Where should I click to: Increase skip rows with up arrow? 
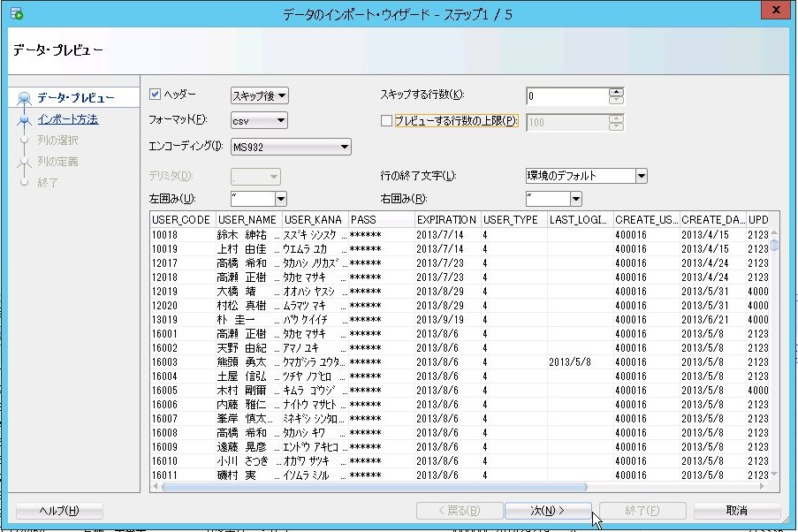click(x=616, y=92)
